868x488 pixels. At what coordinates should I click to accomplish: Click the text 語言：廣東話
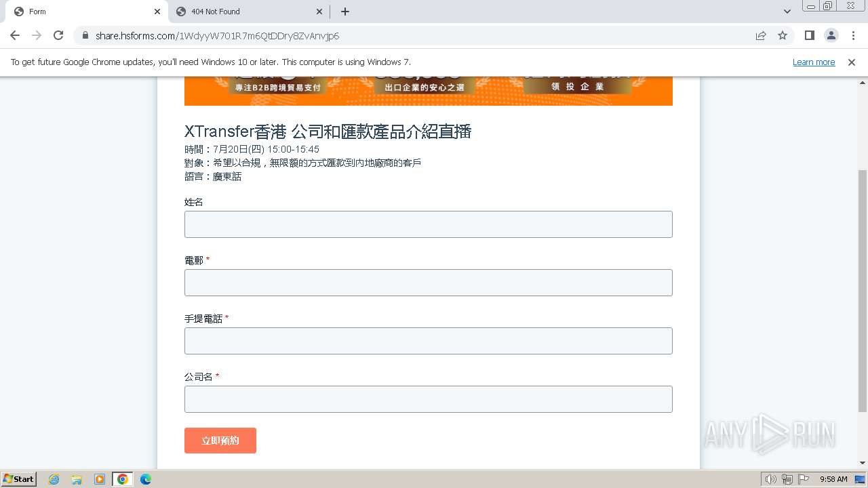point(213,176)
